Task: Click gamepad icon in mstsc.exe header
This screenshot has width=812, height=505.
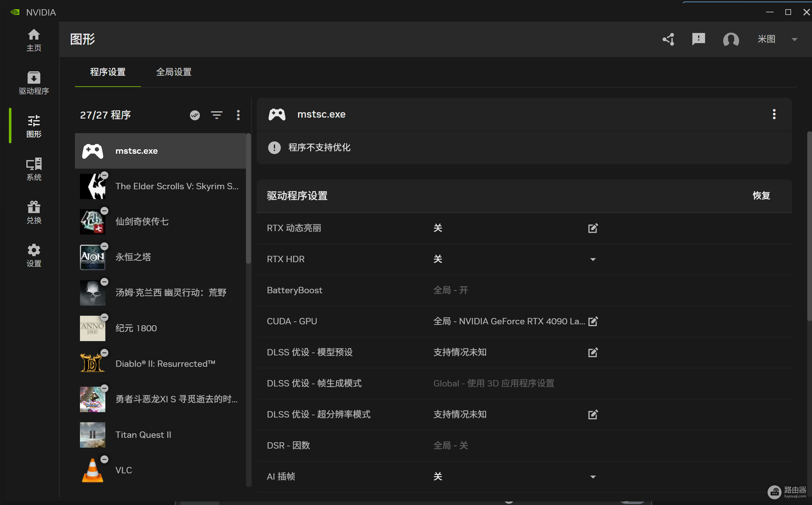Action: (x=277, y=114)
